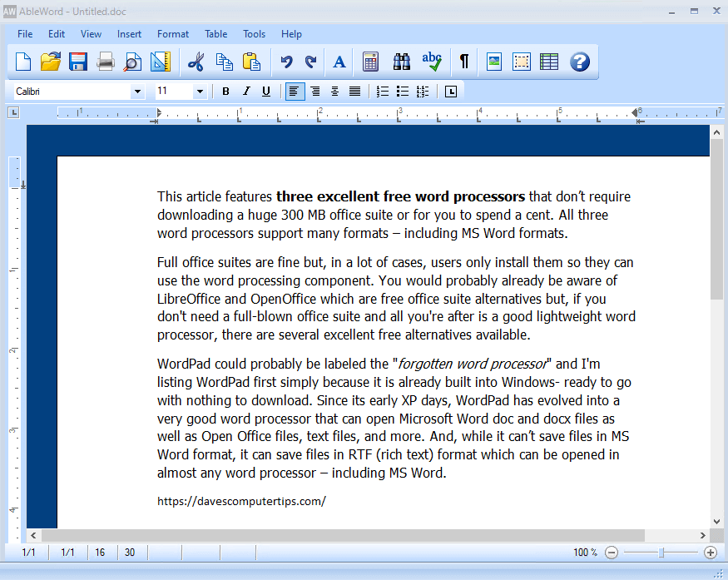The width and height of the screenshot is (728, 580).
Task: Center-align the text
Action: click(334, 92)
